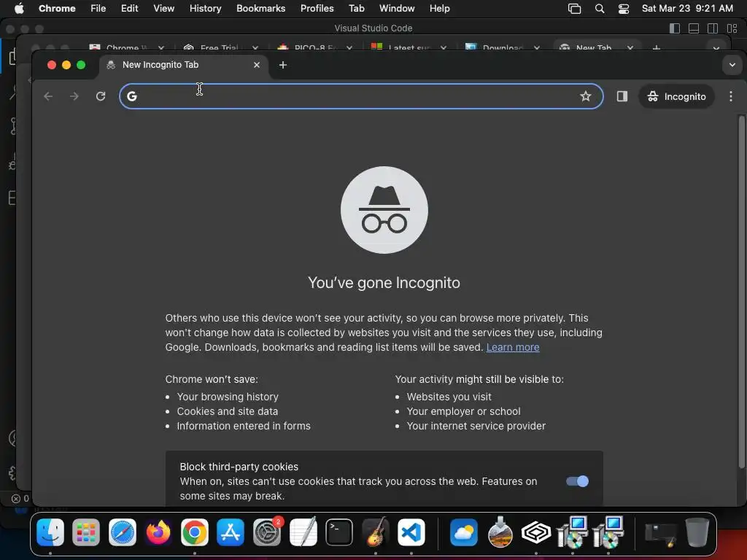Open System Settings from the dock
The image size is (747, 560).
click(267, 532)
